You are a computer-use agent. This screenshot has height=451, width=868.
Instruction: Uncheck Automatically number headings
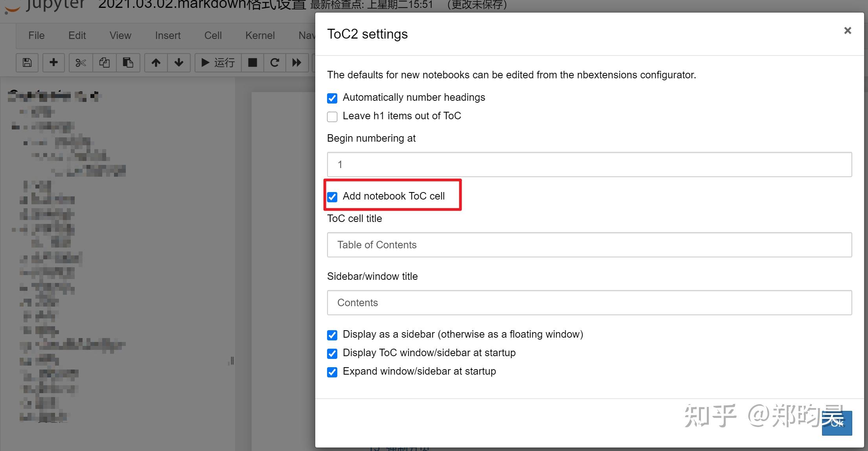(x=332, y=98)
